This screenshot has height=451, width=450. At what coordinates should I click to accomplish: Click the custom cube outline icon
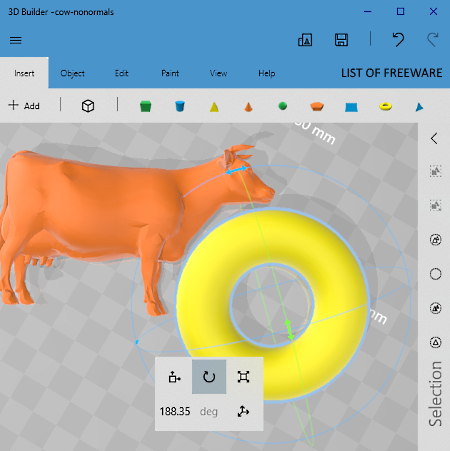[x=88, y=106]
